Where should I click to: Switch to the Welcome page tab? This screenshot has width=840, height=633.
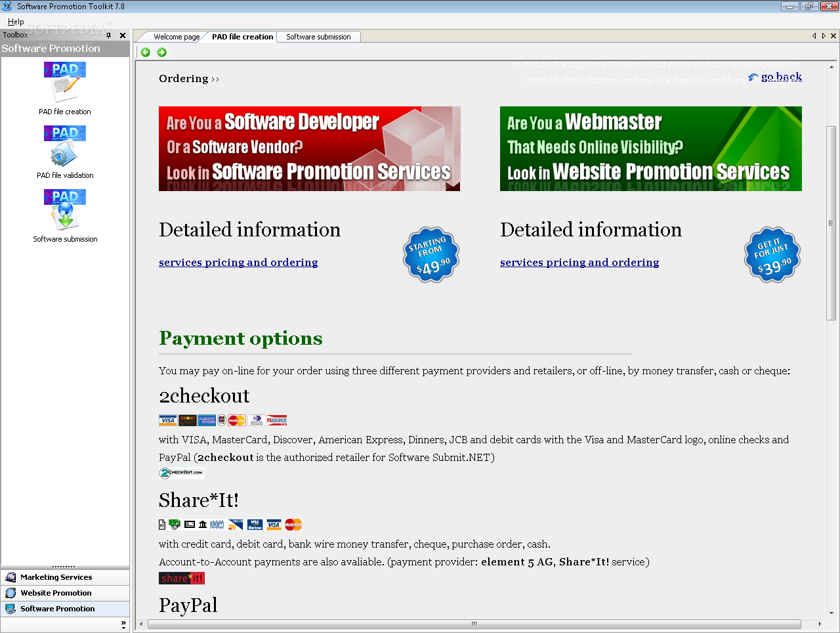click(177, 37)
